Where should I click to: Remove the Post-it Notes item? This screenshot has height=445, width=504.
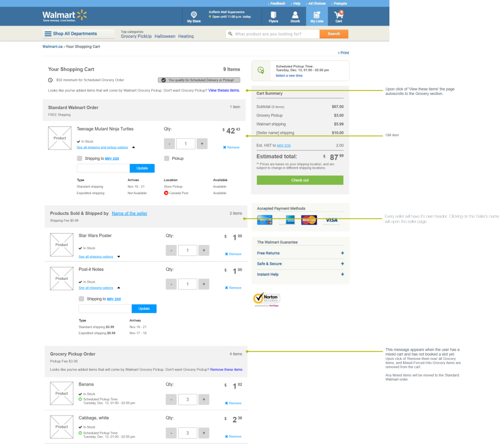(x=233, y=288)
